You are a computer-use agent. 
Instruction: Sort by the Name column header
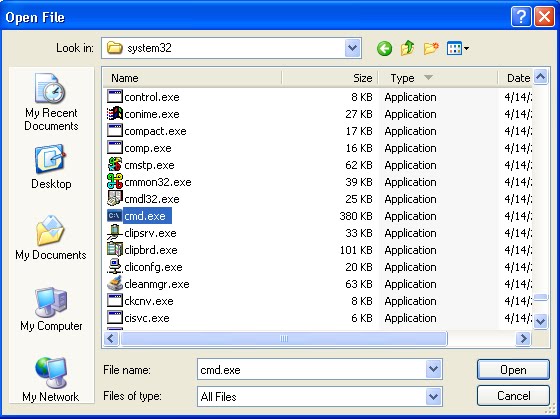point(192,78)
